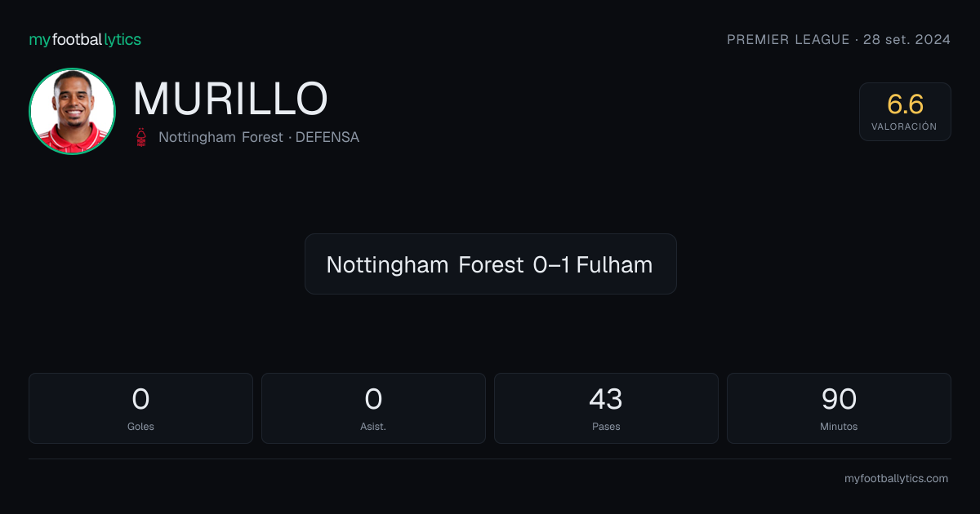Open the 6.6 Valoración rating badge
980x514 pixels.
[x=905, y=112]
